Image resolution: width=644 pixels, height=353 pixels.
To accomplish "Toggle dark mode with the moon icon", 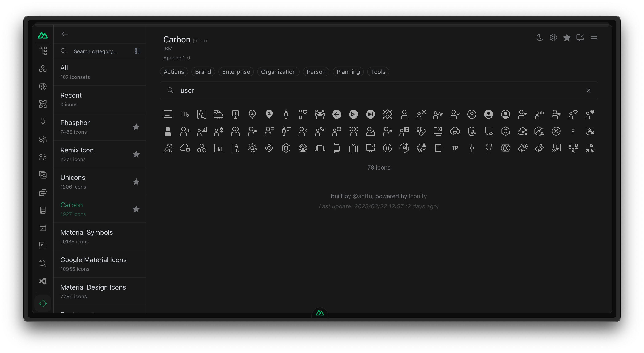I will point(540,38).
